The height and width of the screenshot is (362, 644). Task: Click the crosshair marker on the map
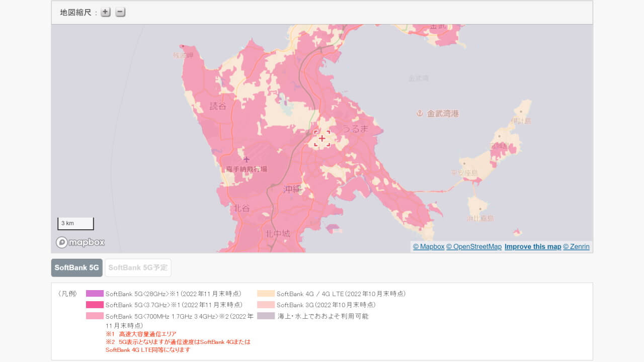pyautogui.click(x=321, y=138)
